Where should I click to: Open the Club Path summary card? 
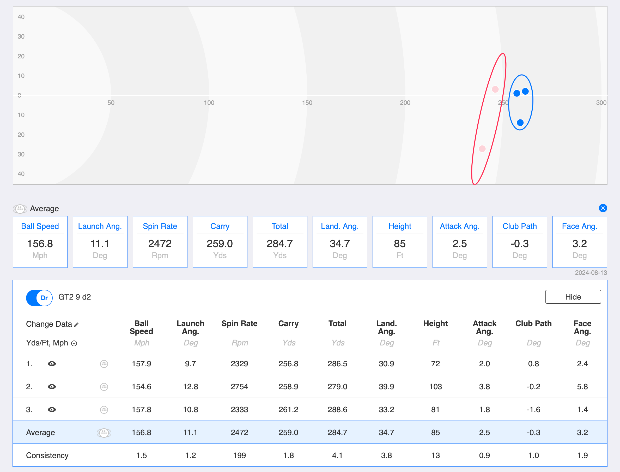519,241
